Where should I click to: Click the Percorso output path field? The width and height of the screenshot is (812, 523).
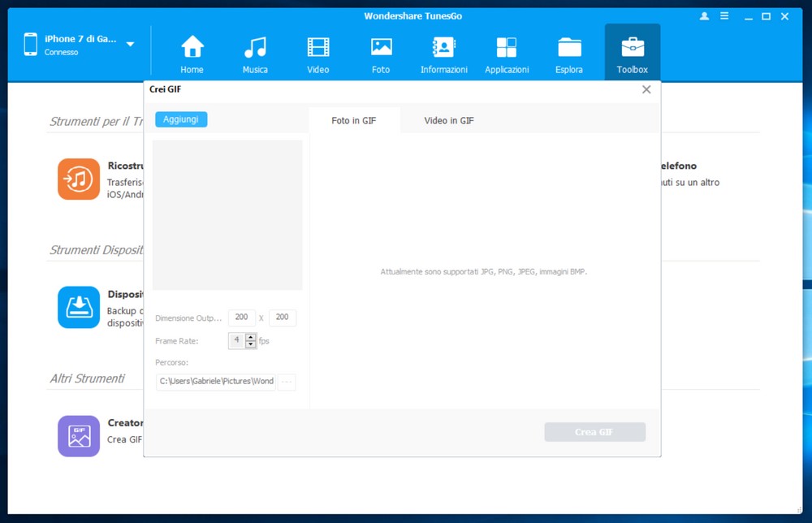click(x=216, y=382)
